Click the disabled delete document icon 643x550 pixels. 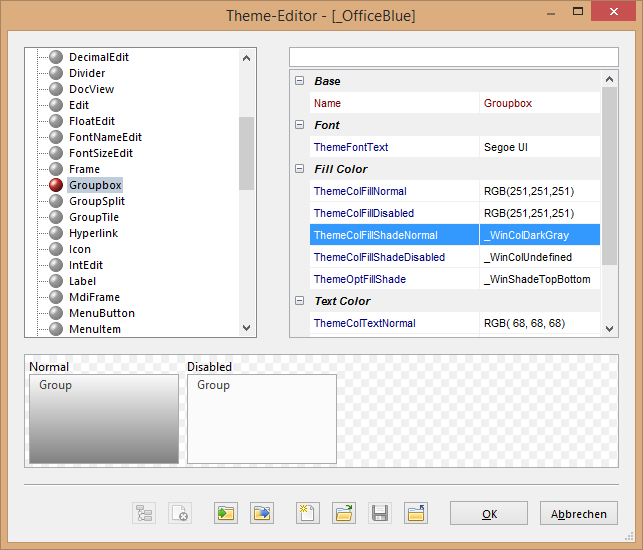(x=180, y=513)
